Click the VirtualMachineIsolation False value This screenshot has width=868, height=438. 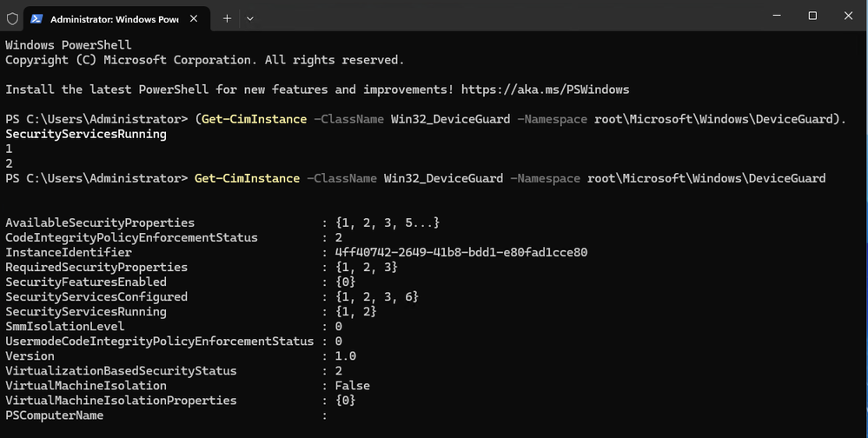(352, 386)
